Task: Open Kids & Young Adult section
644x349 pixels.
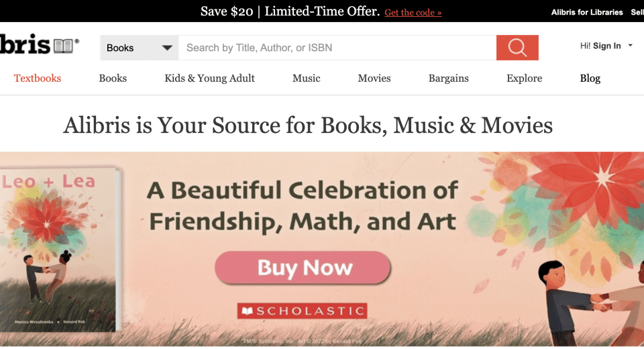Action: [x=209, y=79]
